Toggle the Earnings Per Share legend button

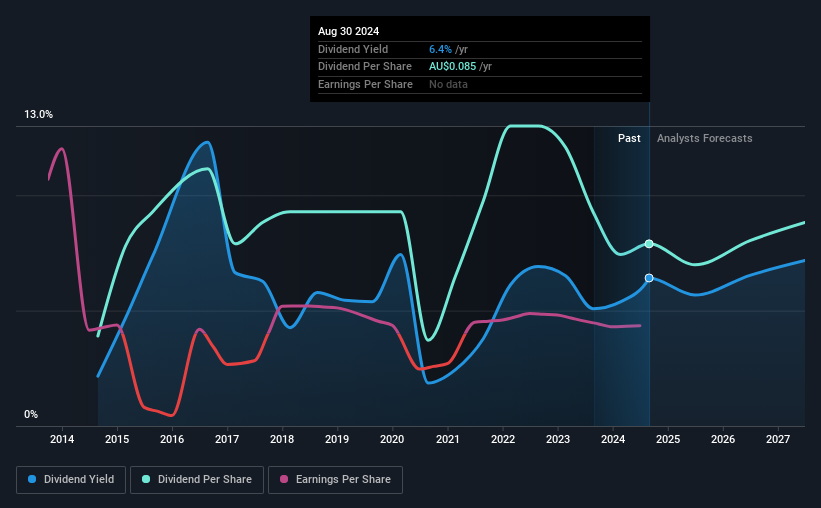335,480
